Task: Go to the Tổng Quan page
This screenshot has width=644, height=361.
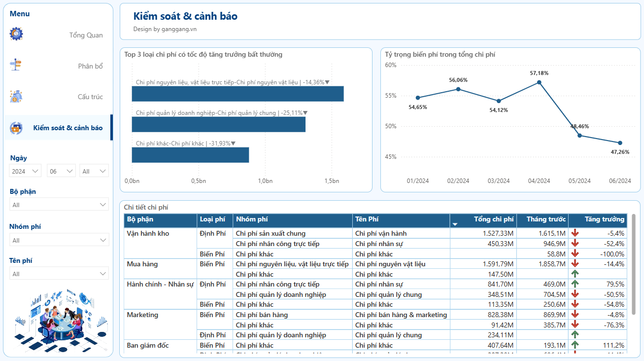Action: click(86, 35)
